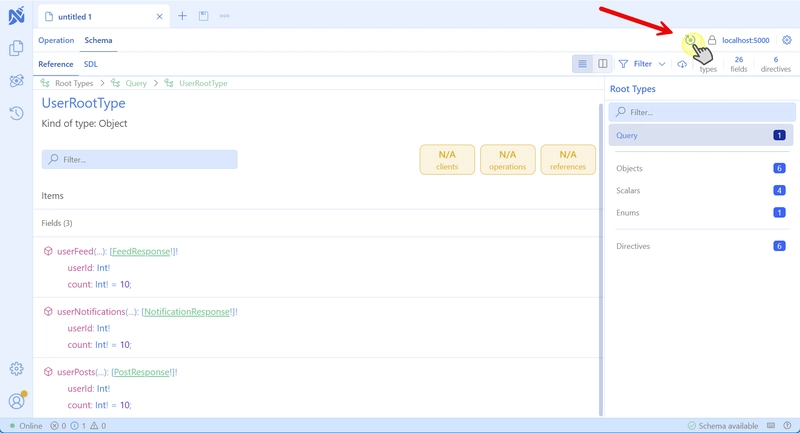Switch to the SDL tab
800x433 pixels.
pyautogui.click(x=91, y=64)
